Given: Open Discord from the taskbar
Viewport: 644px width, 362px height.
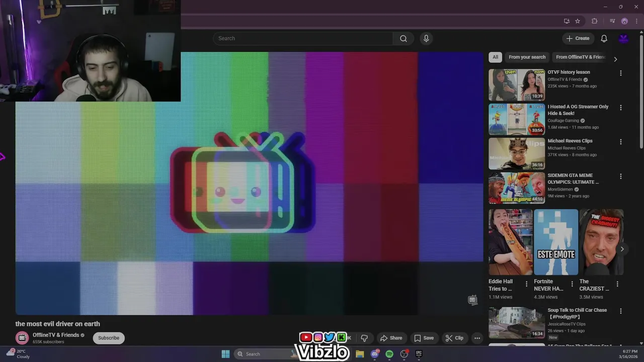Looking at the screenshot, I should [375, 354].
